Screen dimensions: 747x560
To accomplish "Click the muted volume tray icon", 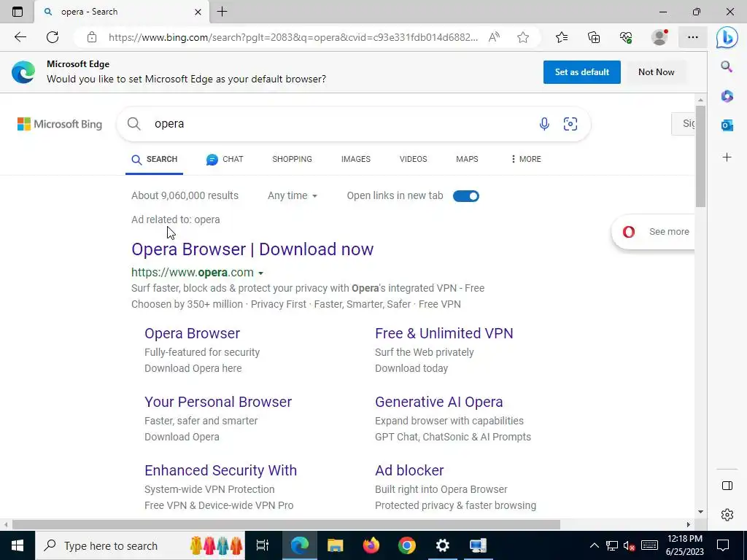I will tap(630, 545).
